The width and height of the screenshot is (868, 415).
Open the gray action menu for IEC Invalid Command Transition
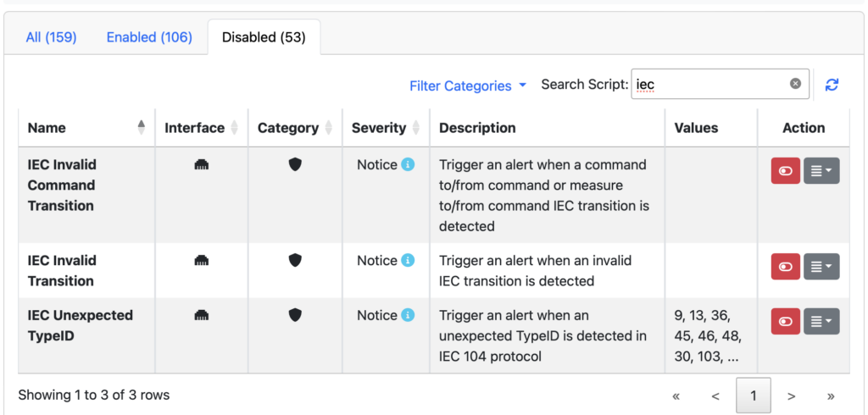[821, 171]
